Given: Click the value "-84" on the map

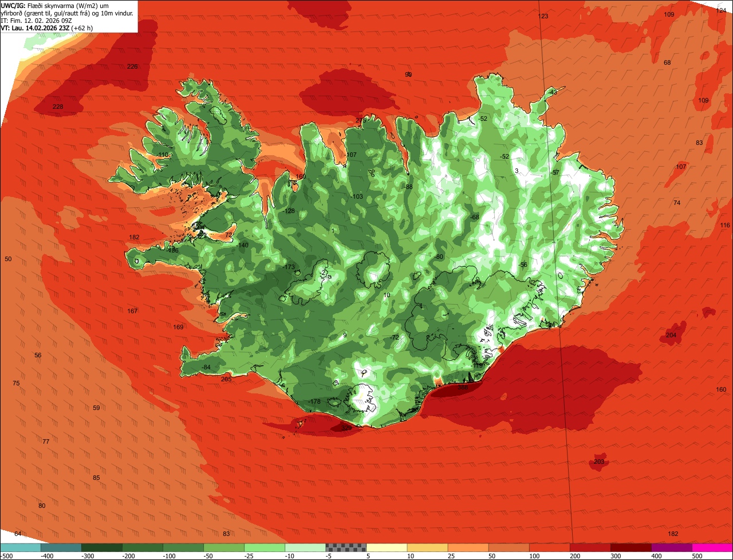Looking at the screenshot, I should coord(206,367).
